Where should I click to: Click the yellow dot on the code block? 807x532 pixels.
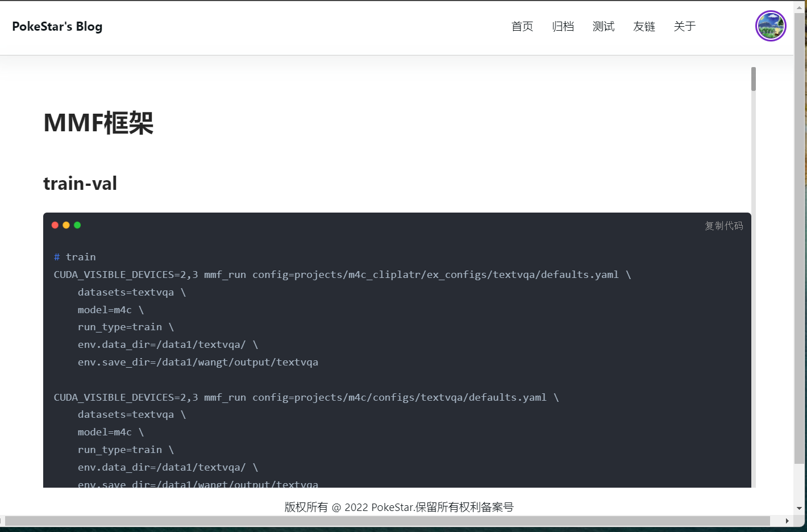coord(66,225)
